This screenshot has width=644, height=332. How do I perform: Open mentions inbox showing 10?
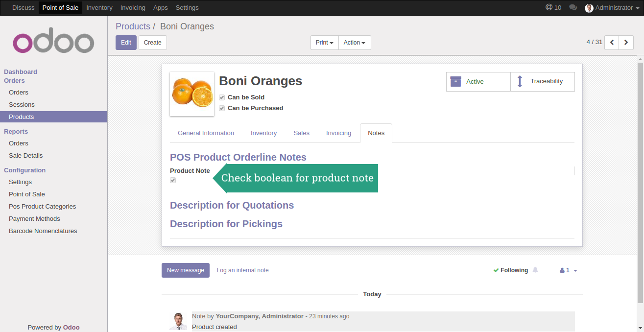click(x=553, y=8)
